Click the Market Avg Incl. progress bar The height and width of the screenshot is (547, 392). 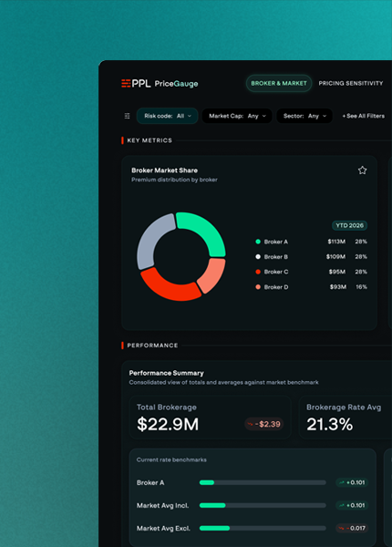[263, 505]
